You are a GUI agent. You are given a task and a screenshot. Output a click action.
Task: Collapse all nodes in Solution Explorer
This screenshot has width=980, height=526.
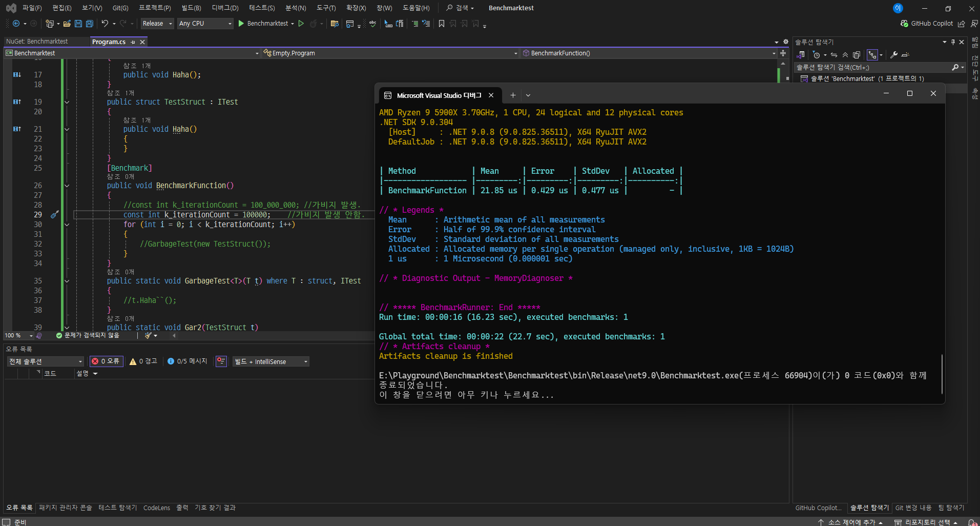click(x=845, y=55)
